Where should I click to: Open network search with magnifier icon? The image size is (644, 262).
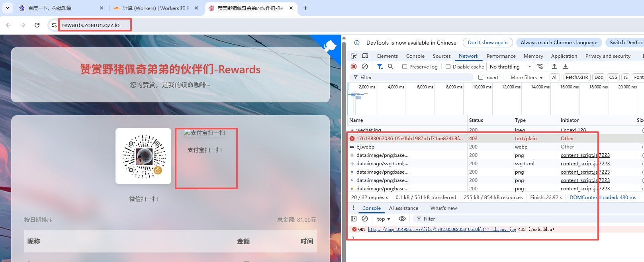pos(391,66)
